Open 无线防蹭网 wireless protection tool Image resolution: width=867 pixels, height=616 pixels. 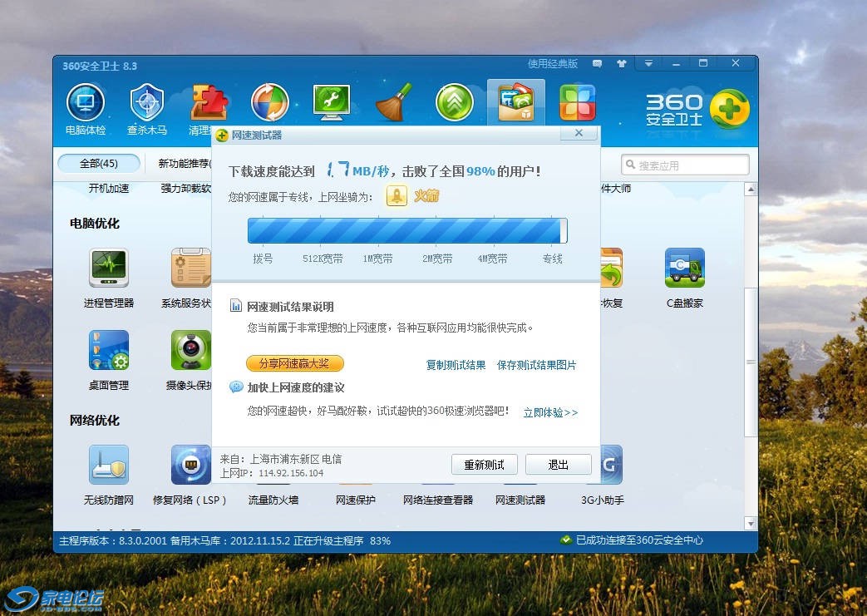coord(109,465)
